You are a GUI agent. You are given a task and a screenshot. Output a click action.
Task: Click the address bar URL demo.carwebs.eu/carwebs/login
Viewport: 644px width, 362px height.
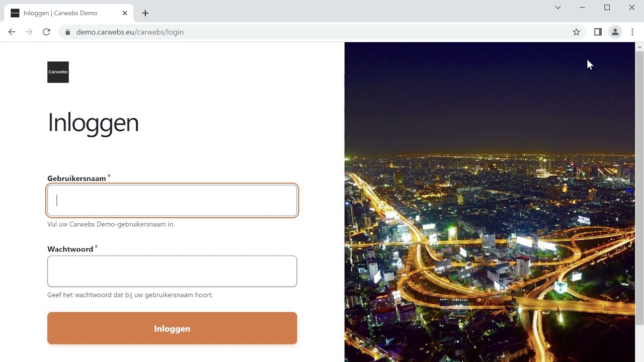(130, 32)
